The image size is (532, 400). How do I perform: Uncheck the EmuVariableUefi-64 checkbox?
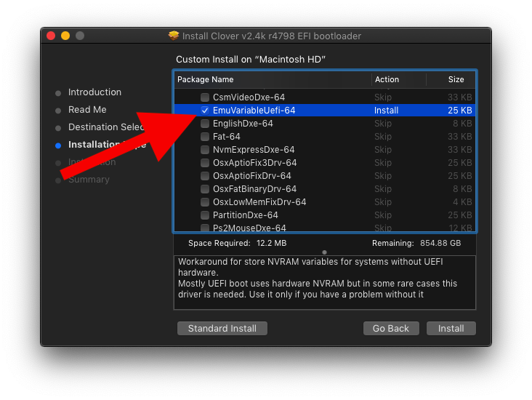(x=205, y=111)
